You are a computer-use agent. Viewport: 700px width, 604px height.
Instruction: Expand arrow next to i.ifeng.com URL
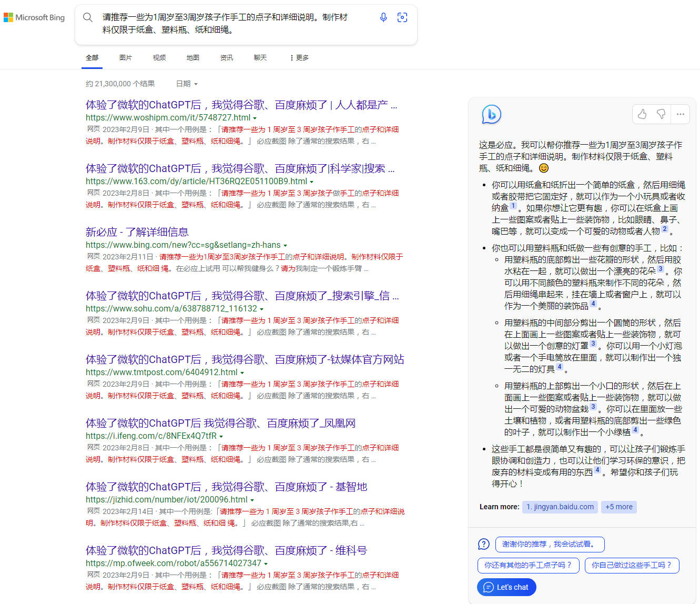[221, 437]
